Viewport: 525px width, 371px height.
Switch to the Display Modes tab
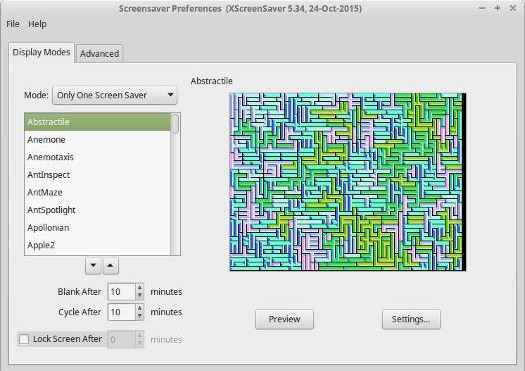41,53
